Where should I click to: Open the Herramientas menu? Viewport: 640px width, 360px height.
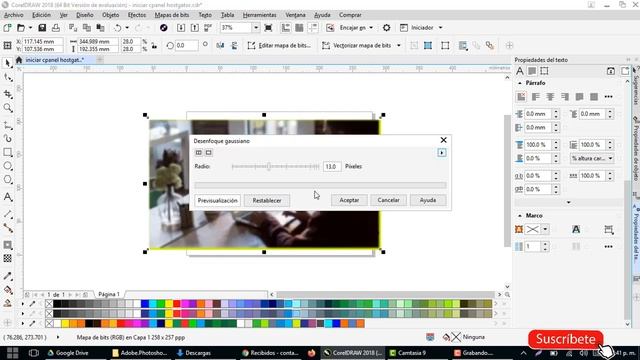click(x=260, y=15)
